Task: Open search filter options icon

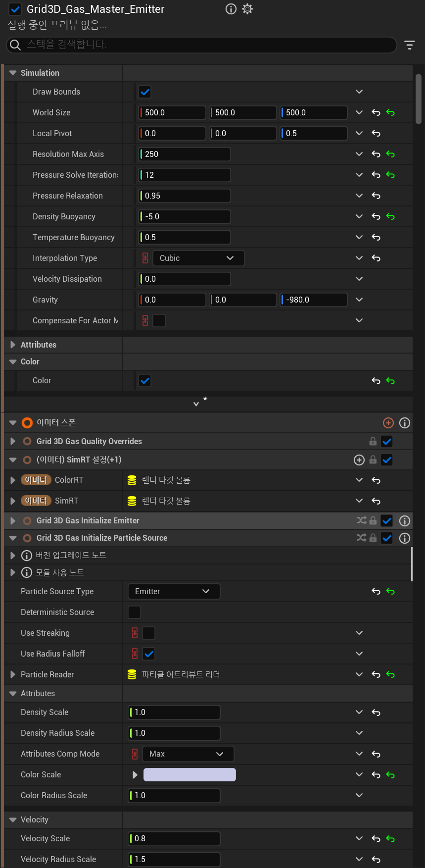Action: click(x=409, y=45)
